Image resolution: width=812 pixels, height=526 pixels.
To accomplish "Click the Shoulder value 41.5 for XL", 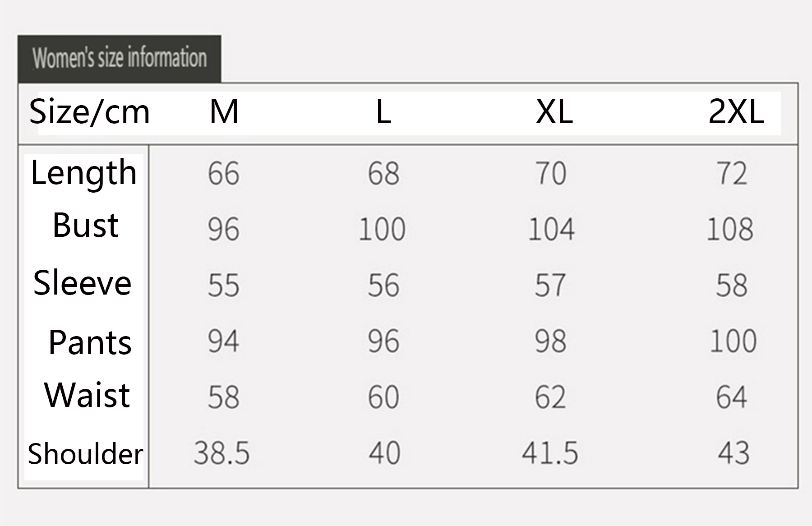I will point(550,453).
